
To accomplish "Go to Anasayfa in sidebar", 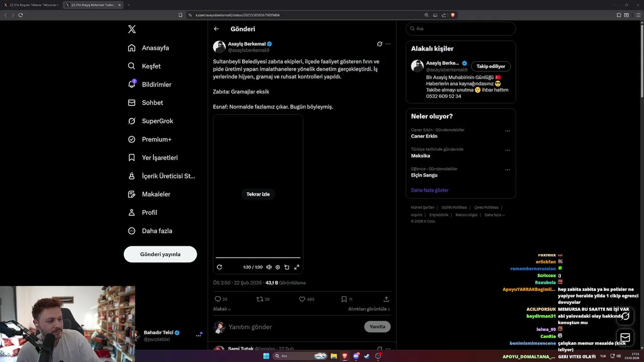I will point(148,48).
